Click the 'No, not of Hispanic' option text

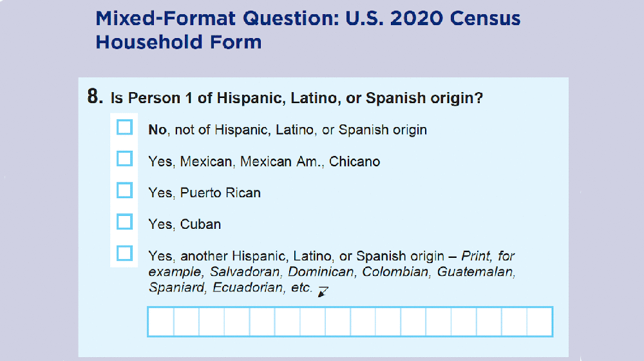287,130
